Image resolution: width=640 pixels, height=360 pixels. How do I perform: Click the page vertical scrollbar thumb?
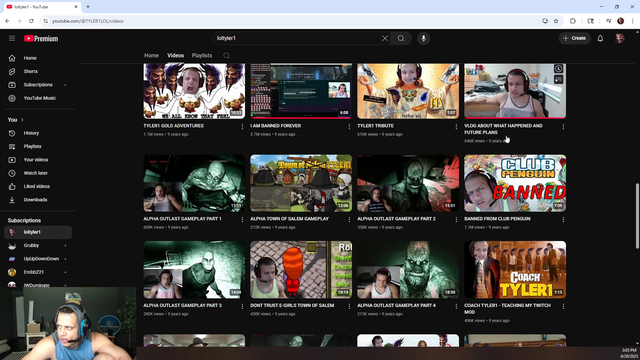pos(637,216)
